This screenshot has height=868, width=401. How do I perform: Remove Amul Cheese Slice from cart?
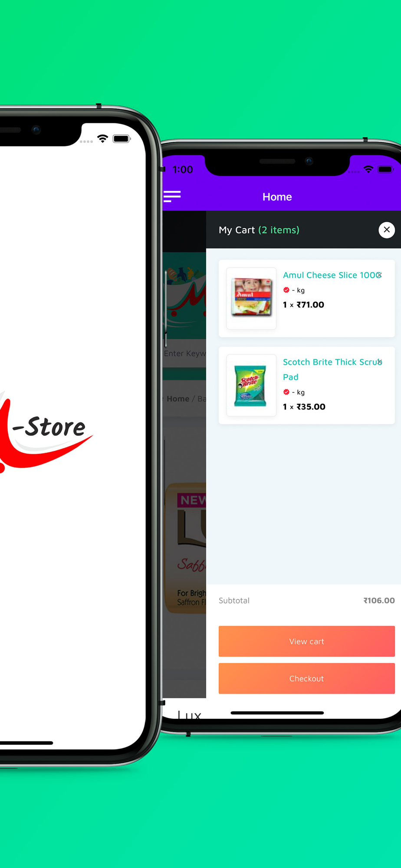coord(379,275)
